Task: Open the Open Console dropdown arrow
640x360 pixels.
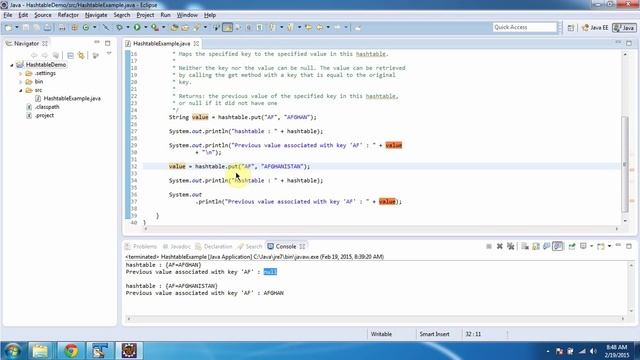Action: (x=609, y=247)
